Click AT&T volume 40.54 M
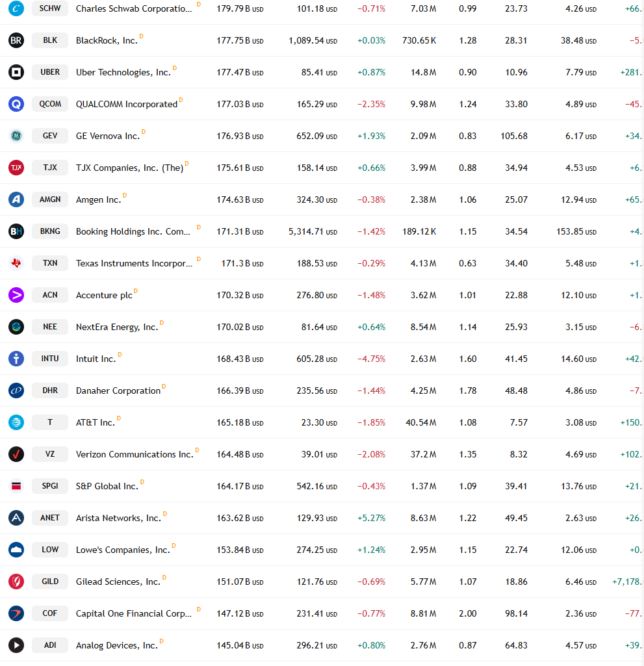644x666 pixels. (420, 422)
